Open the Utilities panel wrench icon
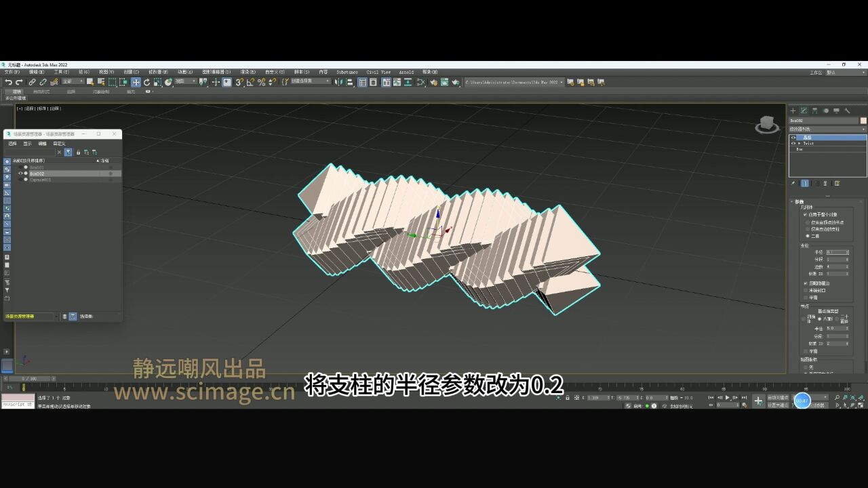868x488 pixels. 847,110
